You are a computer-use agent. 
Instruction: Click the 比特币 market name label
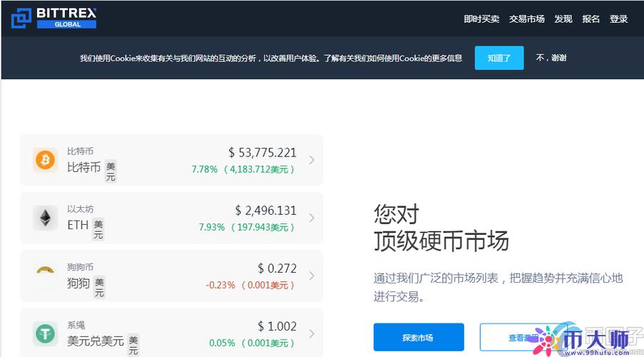[84, 167]
